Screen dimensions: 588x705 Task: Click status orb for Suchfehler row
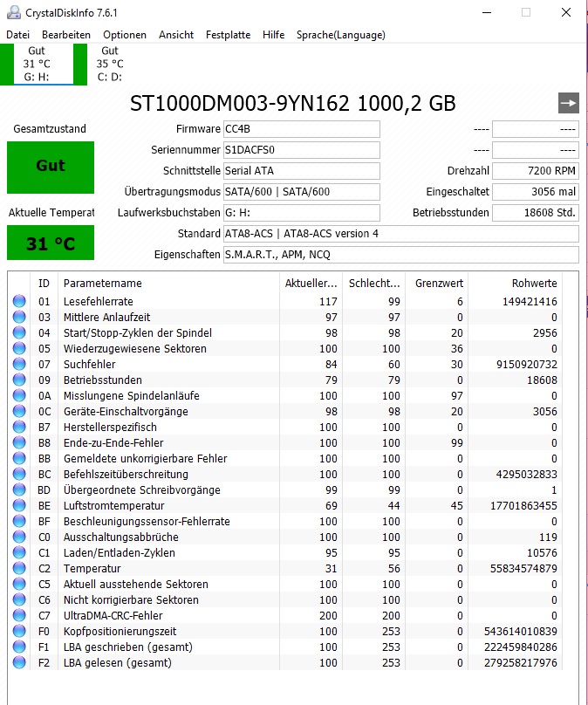tap(19, 364)
